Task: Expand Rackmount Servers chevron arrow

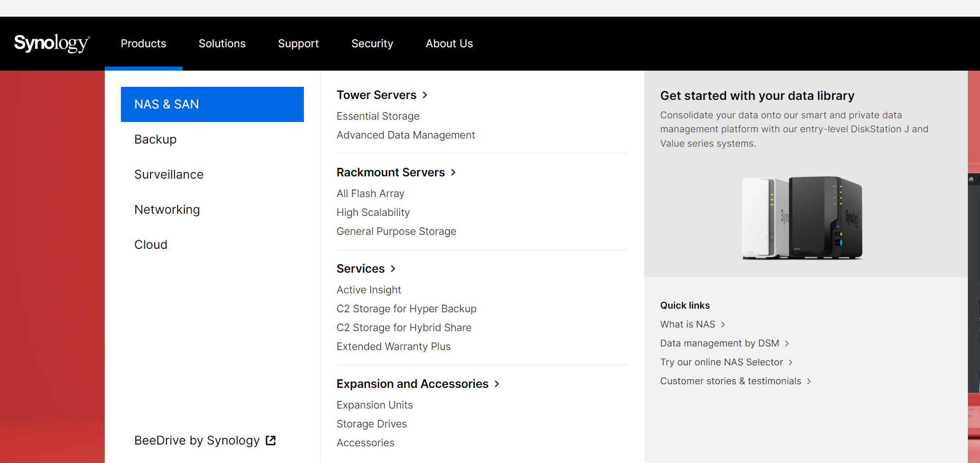Action: click(453, 172)
